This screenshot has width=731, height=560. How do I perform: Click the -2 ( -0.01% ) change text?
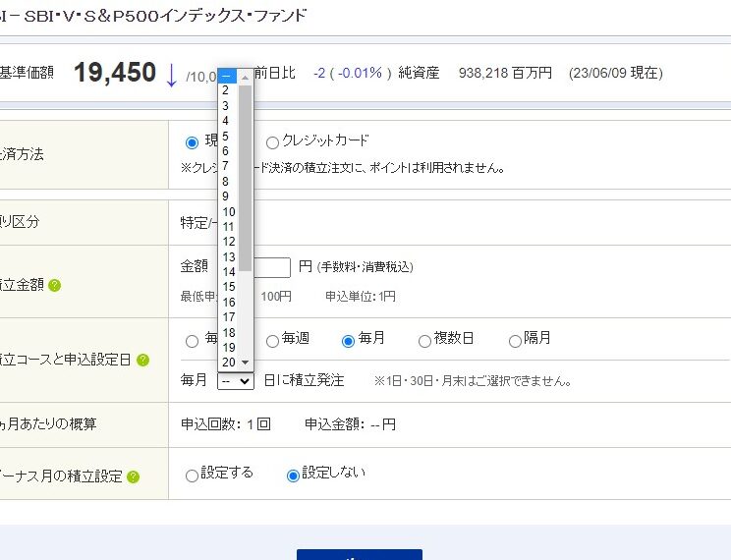(353, 73)
